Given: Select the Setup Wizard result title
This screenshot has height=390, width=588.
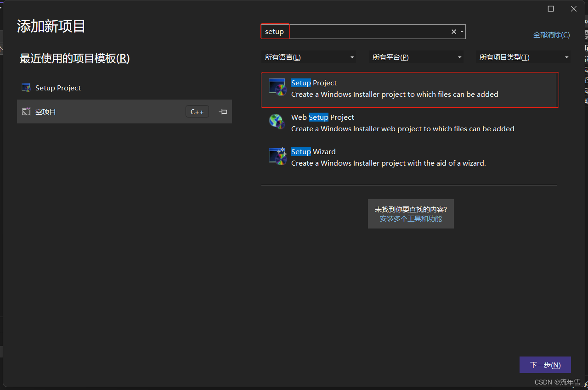Looking at the screenshot, I should point(313,152).
